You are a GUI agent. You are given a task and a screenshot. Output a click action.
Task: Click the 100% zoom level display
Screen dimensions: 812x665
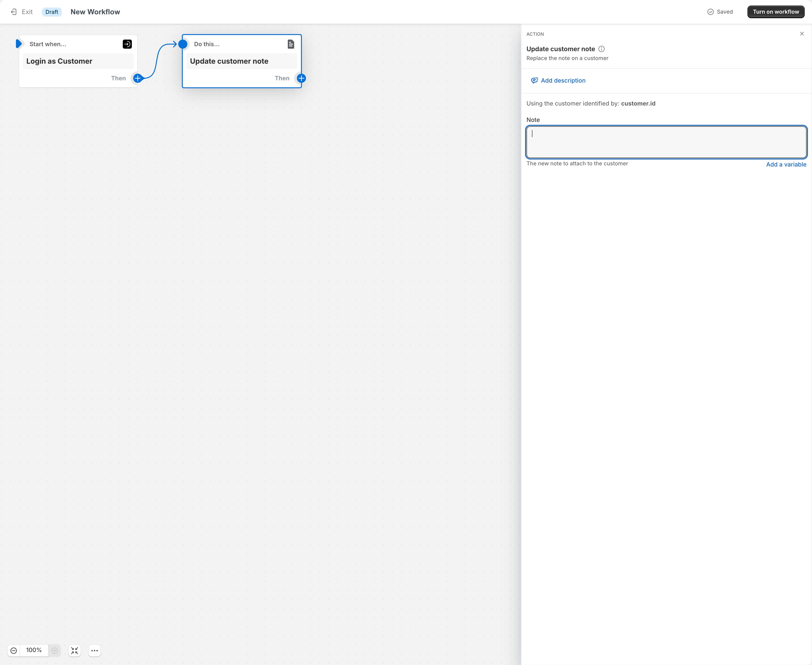pos(34,650)
